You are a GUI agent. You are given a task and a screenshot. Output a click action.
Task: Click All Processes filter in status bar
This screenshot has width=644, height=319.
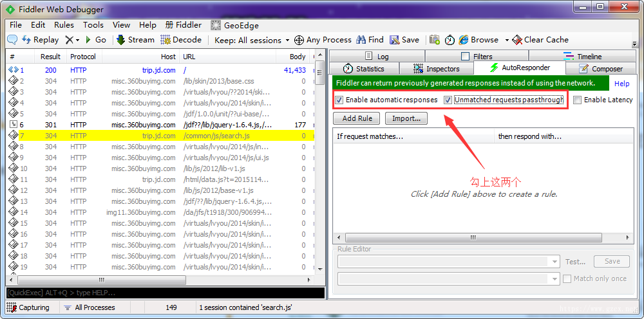point(90,307)
